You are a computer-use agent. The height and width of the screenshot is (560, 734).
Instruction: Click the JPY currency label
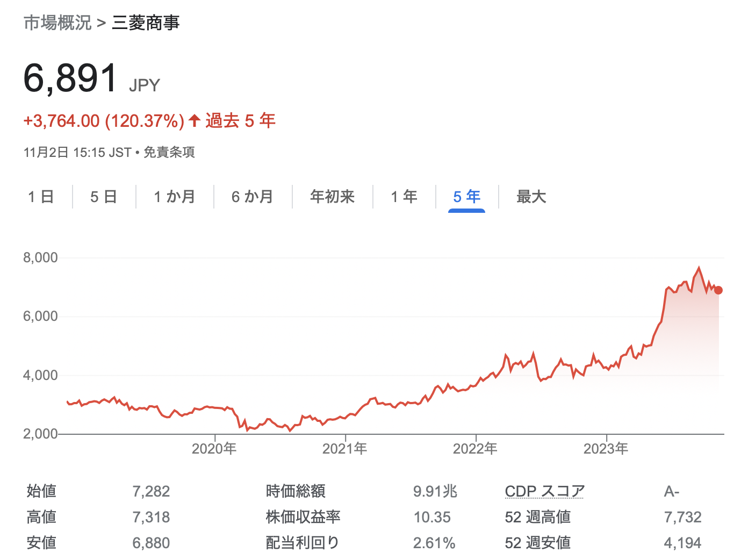click(145, 85)
